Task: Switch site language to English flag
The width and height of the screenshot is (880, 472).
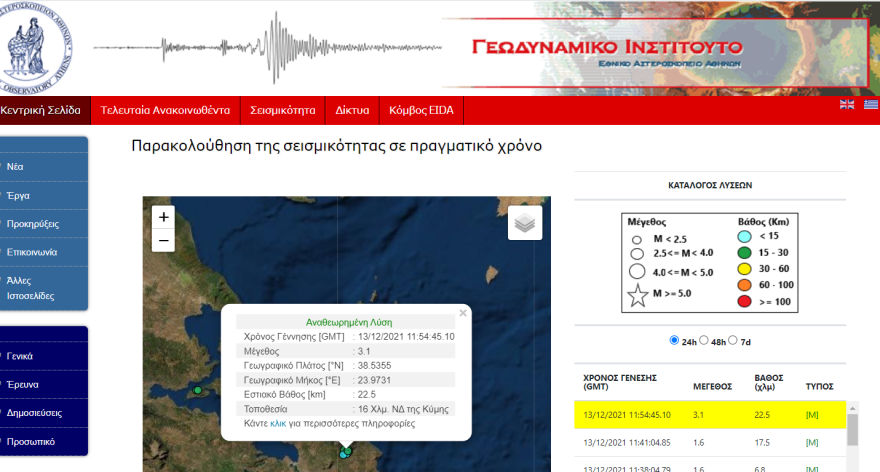Action: point(846,104)
